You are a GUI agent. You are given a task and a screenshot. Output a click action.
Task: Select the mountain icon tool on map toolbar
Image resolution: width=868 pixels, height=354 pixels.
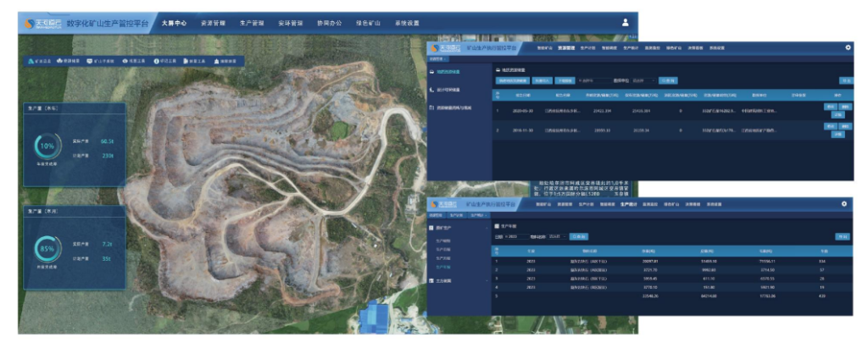[x=37, y=61]
